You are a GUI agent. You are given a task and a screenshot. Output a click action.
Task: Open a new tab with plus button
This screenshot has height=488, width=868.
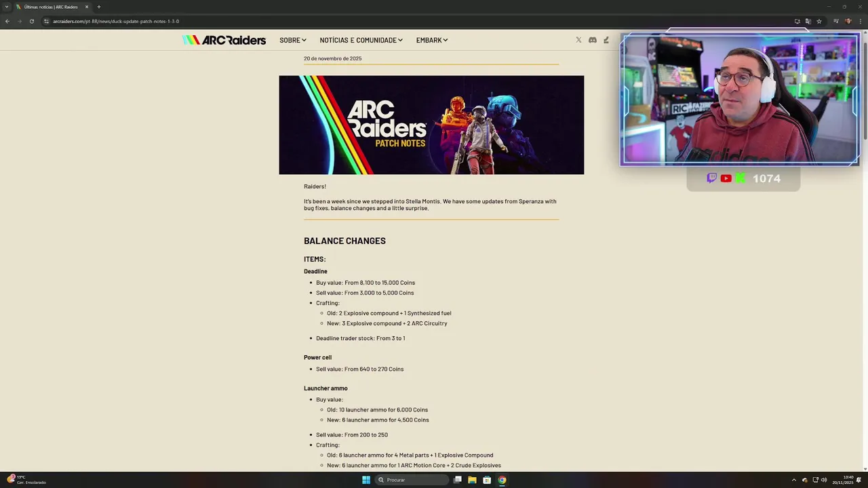click(x=98, y=7)
